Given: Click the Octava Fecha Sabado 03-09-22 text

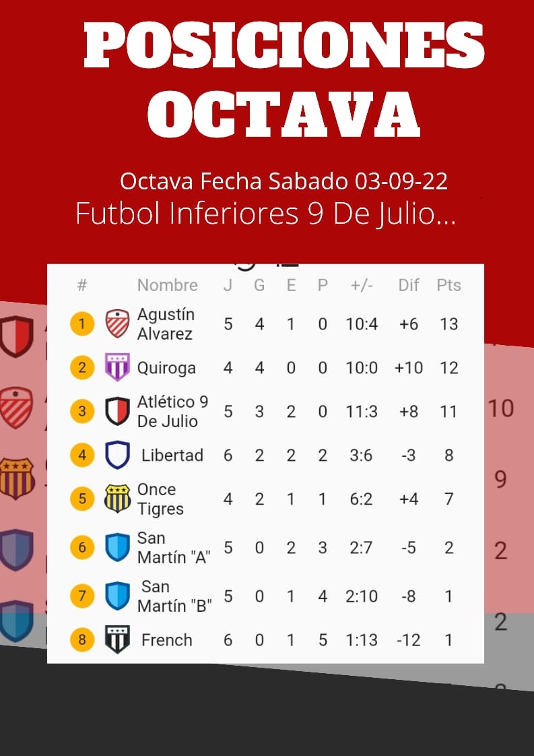Looking at the screenshot, I should pos(283,181).
